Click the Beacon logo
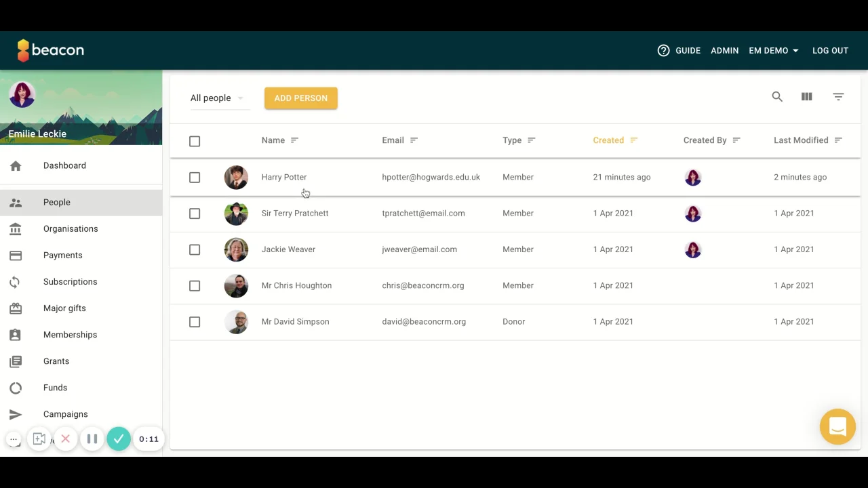 tap(50, 50)
